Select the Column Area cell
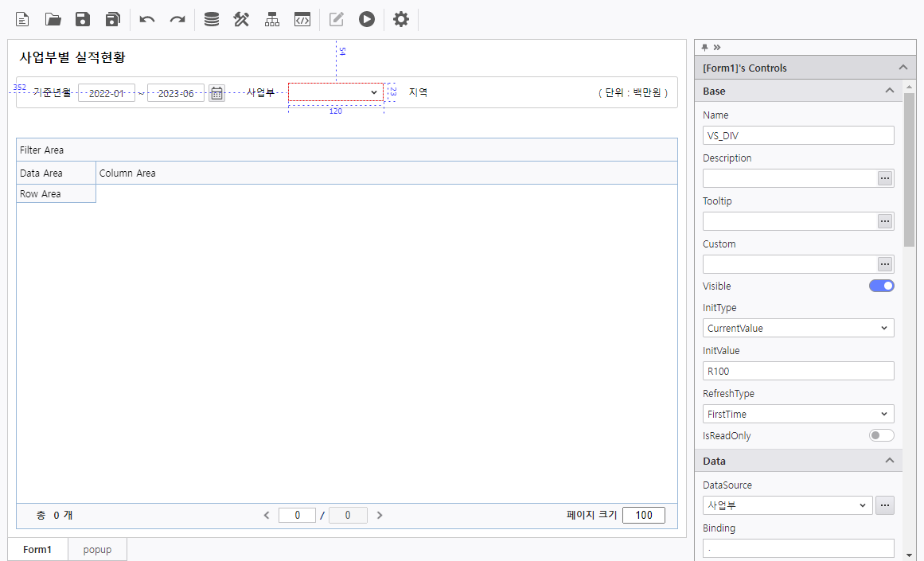This screenshot has width=924, height=561. (387, 173)
